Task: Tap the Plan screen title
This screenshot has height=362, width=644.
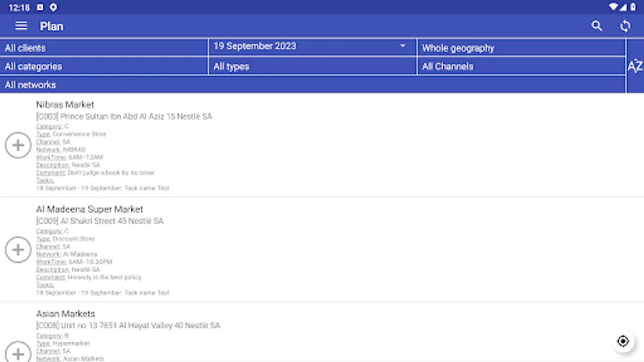Action: [52, 26]
